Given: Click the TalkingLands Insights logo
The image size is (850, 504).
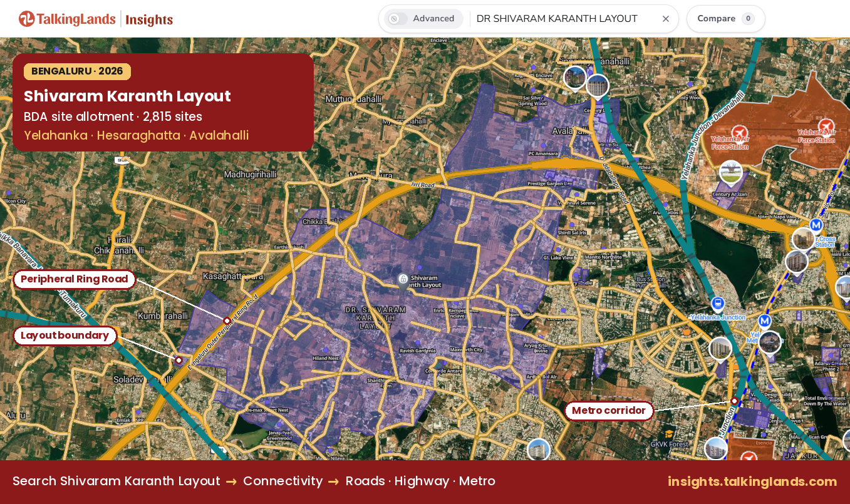Looking at the screenshot, I should (96, 19).
